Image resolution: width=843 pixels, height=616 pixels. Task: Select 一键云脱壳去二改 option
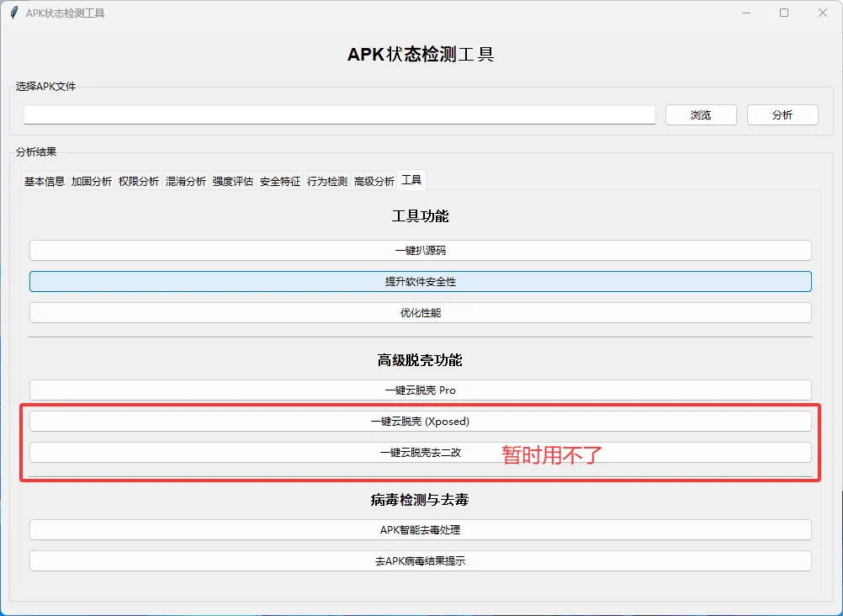point(421,452)
